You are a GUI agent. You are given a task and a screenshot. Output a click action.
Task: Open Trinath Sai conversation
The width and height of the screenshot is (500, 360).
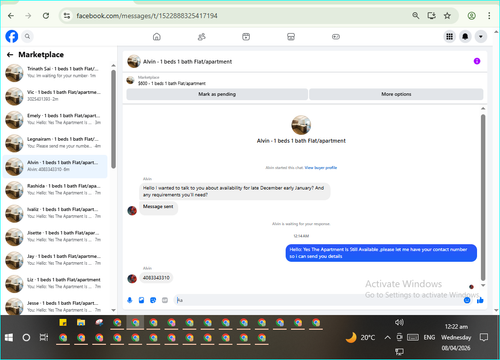point(55,72)
